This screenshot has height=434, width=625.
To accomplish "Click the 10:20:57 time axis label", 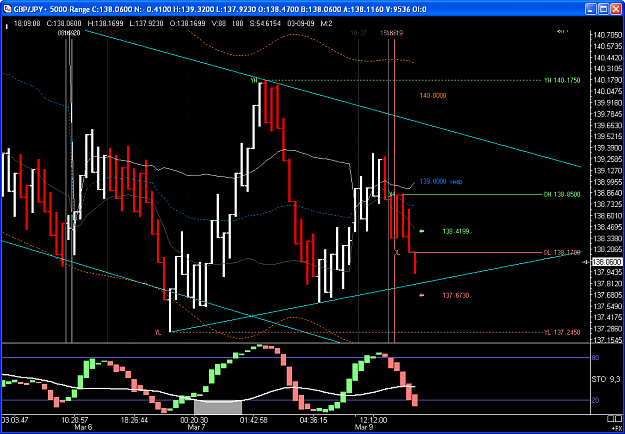I will (x=75, y=419).
